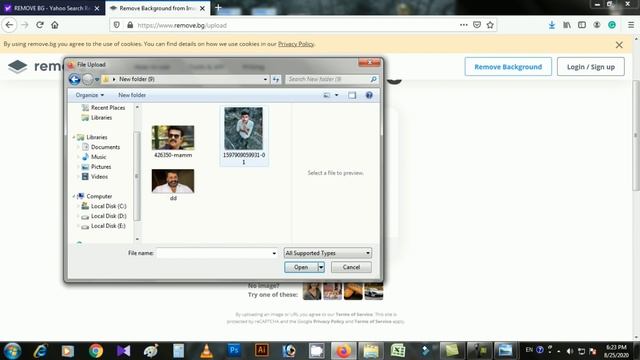Cancel the File Upload dialog
The height and width of the screenshot is (360, 640).
point(351,267)
